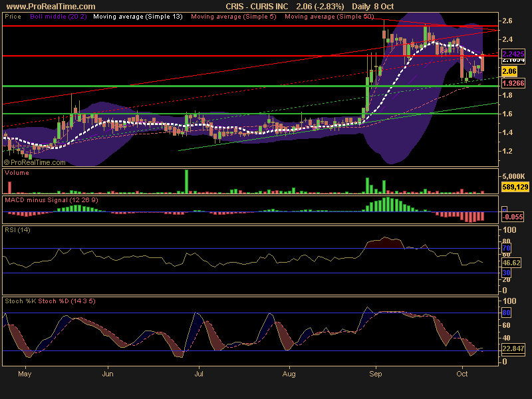
Task: Click the 'Volume' panel label
Action: click(17, 173)
